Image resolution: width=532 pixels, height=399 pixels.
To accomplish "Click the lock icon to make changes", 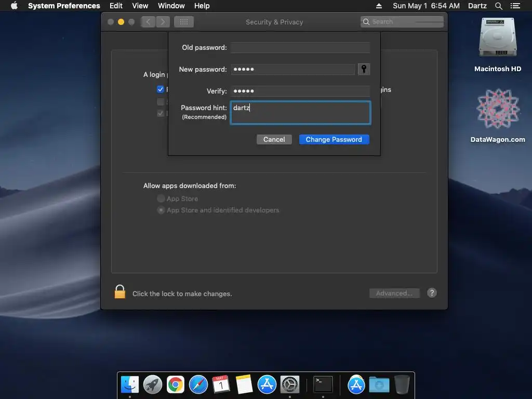I will (x=120, y=292).
